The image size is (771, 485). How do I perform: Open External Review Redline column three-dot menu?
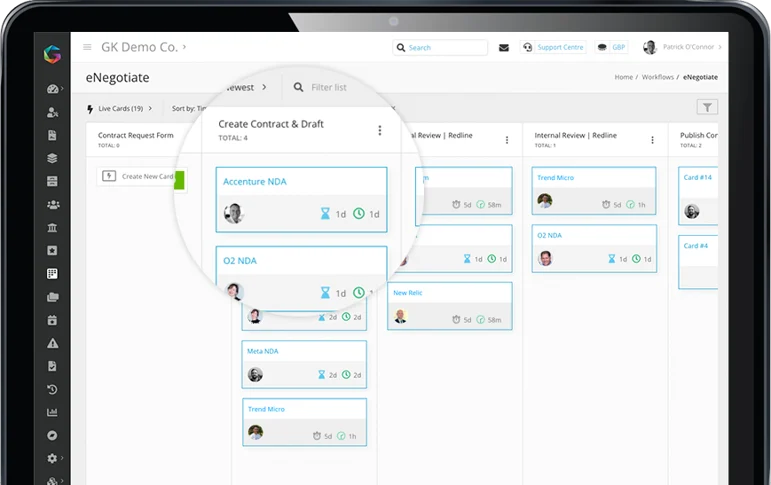[507, 140]
